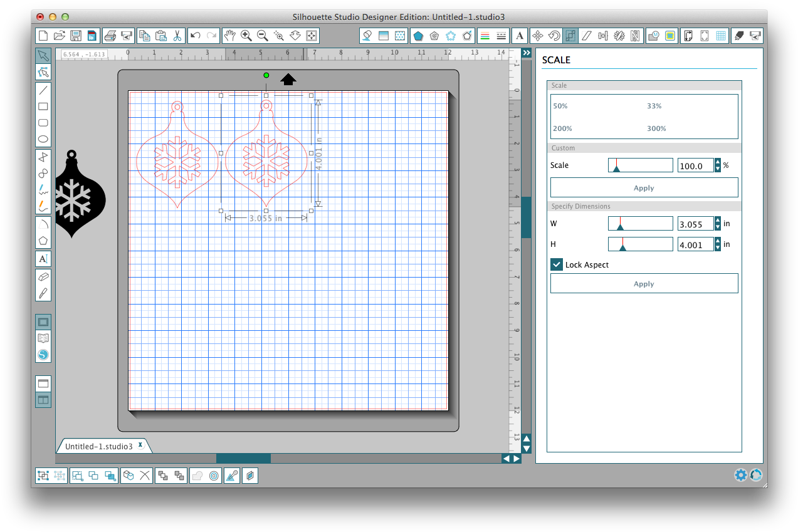Click Apply under Specify Dimensions

pyautogui.click(x=644, y=284)
